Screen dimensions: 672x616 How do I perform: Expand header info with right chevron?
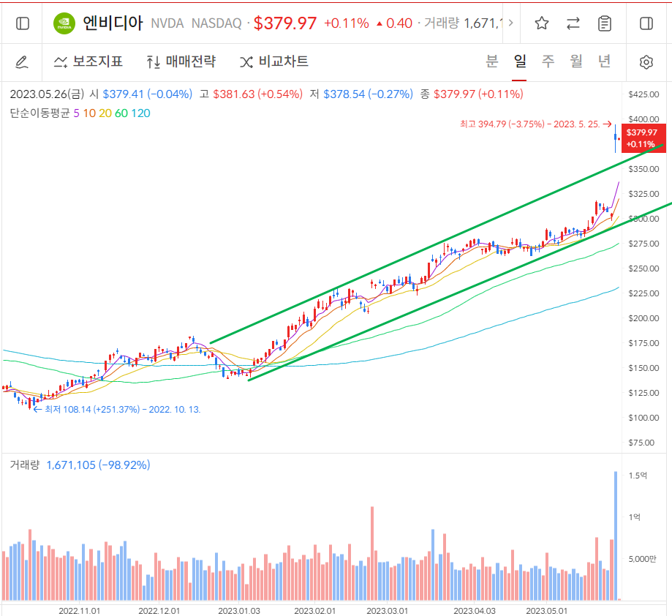tap(510, 23)
